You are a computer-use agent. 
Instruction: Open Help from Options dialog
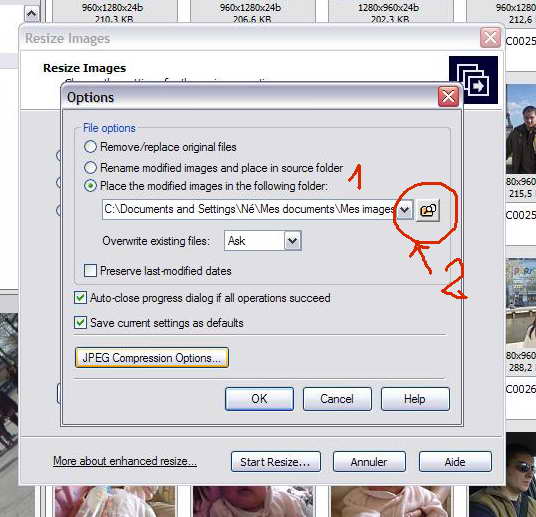coord(415,399)
